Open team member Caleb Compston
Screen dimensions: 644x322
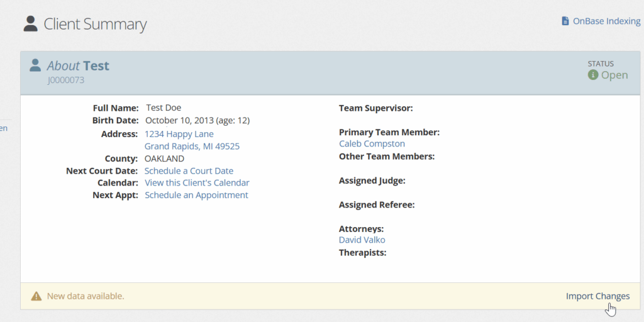372,144
